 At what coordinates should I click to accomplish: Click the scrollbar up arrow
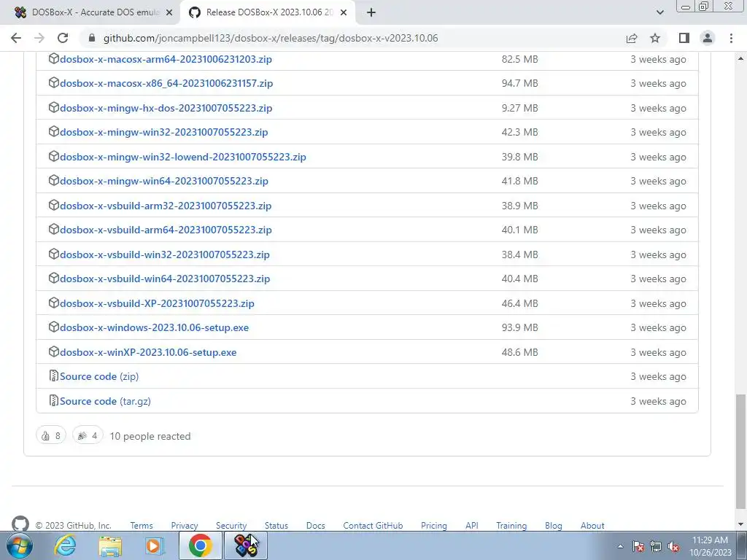coord(740,58)
